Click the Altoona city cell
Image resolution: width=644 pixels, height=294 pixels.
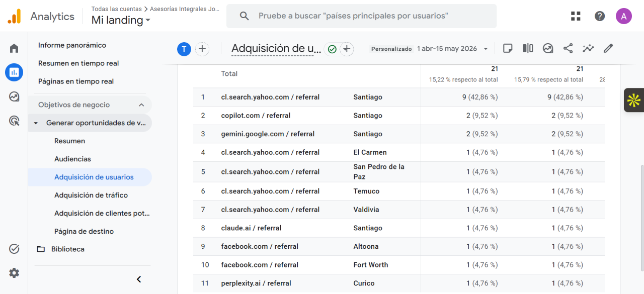click(x=366, y=247)
